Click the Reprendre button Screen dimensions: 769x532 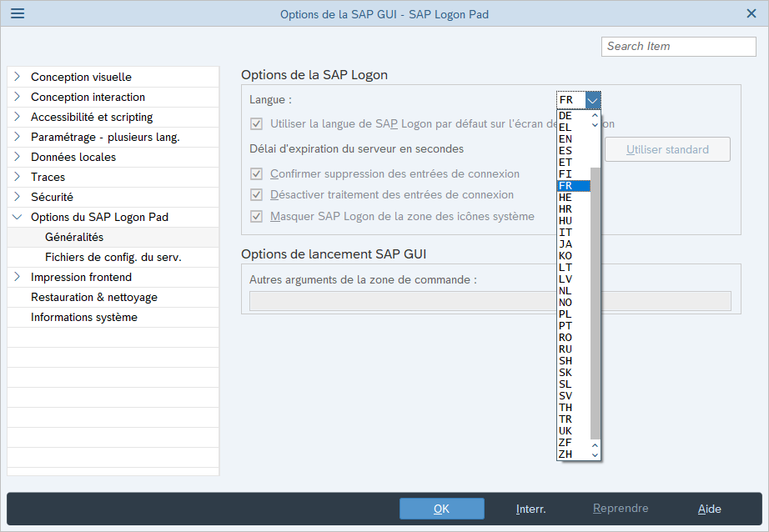(621, 509)
